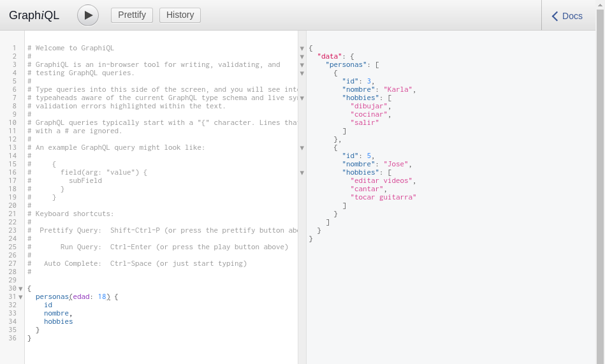Click the "data" key in results
The width and height of the screenshot is (605, 364).
coord(330,56)
